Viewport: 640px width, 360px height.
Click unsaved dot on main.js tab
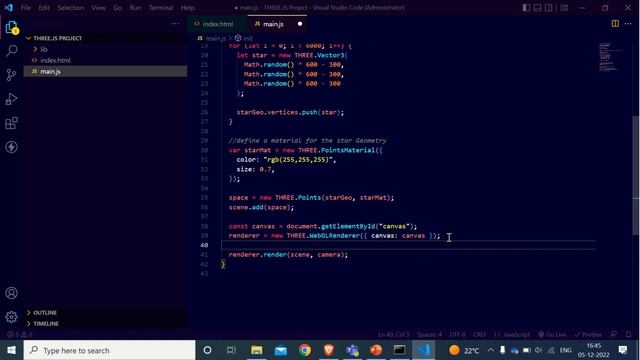pos(300,24)
